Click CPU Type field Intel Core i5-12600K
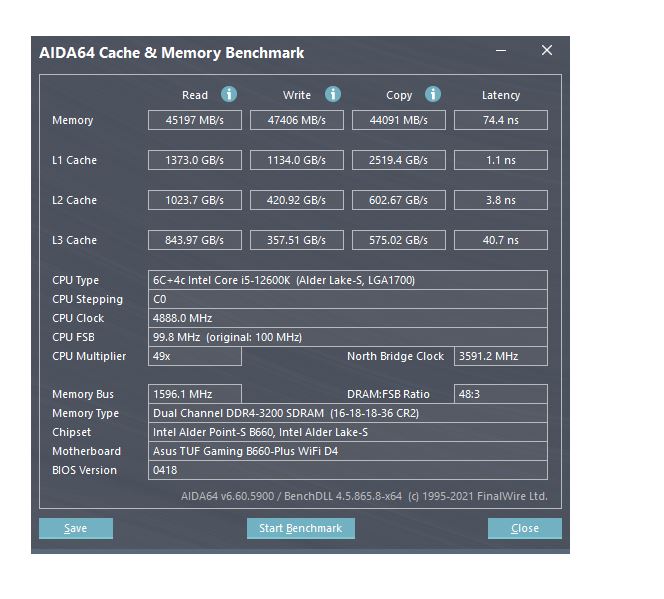The image size is (664, 599). pos(348,280)
